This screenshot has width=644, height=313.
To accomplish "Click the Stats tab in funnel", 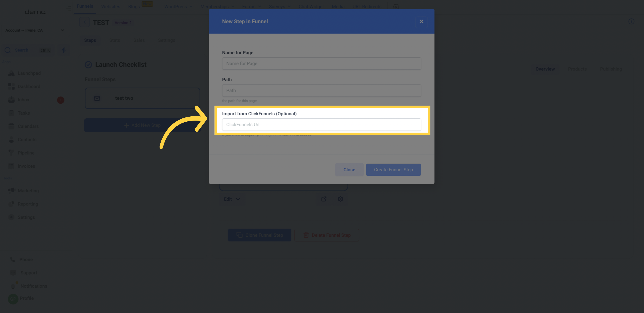I will [115, 40].
